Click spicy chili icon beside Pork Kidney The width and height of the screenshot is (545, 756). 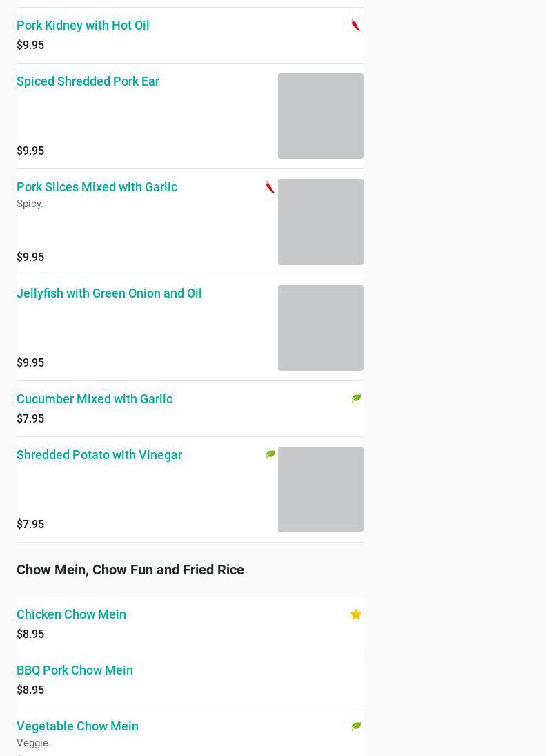click(x=356, y=26)
